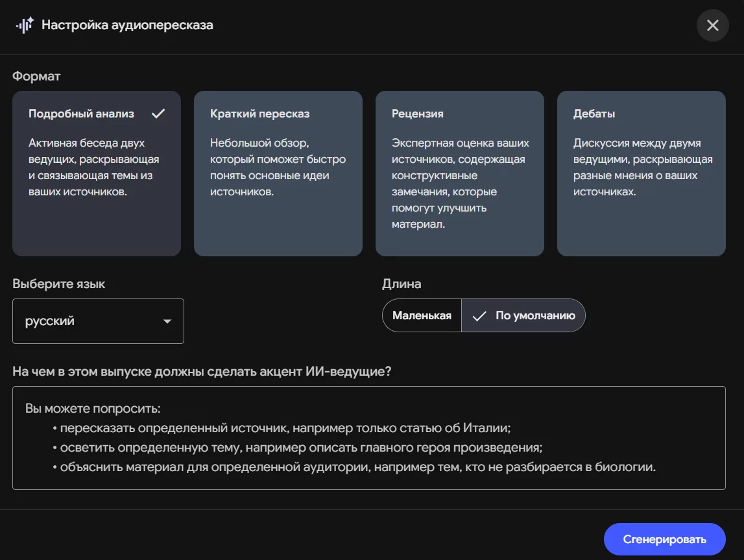Click the Рецензия card description text
The image size is (744, 560).
point(460,183)
